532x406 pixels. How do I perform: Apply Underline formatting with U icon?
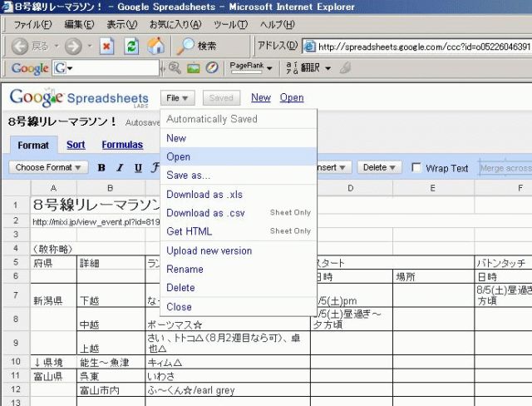138,168
